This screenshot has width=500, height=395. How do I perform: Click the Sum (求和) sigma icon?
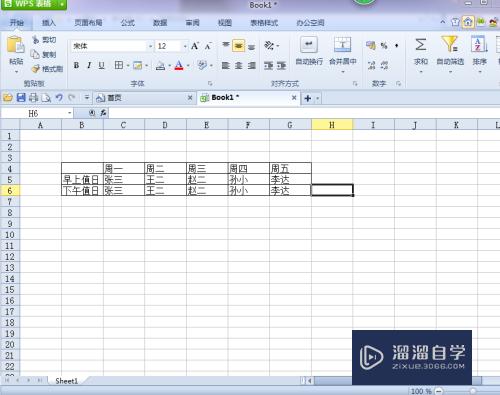(421, 44)
